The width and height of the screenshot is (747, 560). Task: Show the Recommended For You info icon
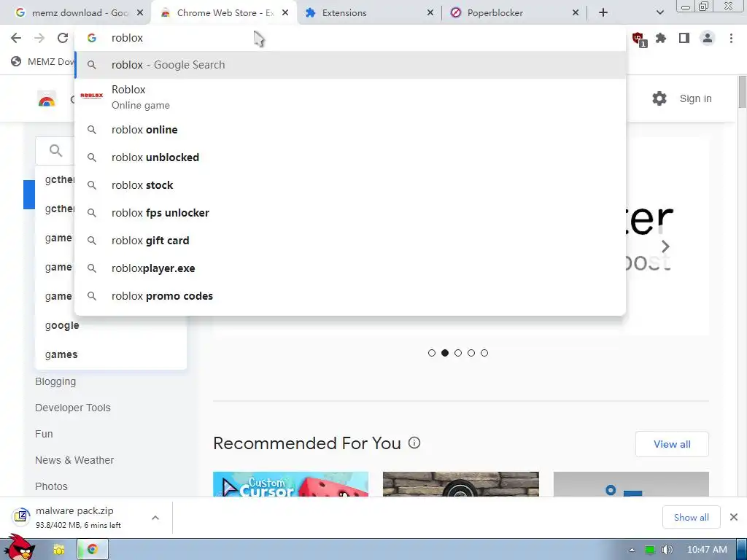tap(414, 443)
